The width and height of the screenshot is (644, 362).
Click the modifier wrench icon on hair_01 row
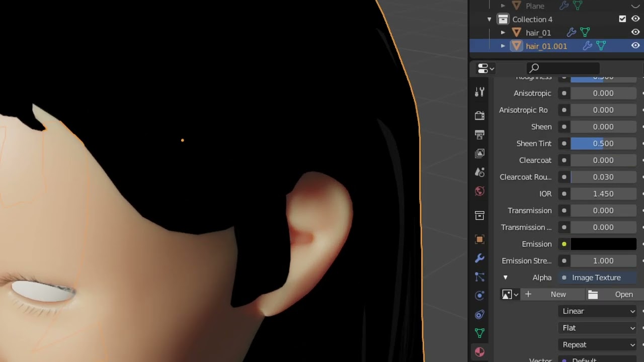click(x=571, y=32)
